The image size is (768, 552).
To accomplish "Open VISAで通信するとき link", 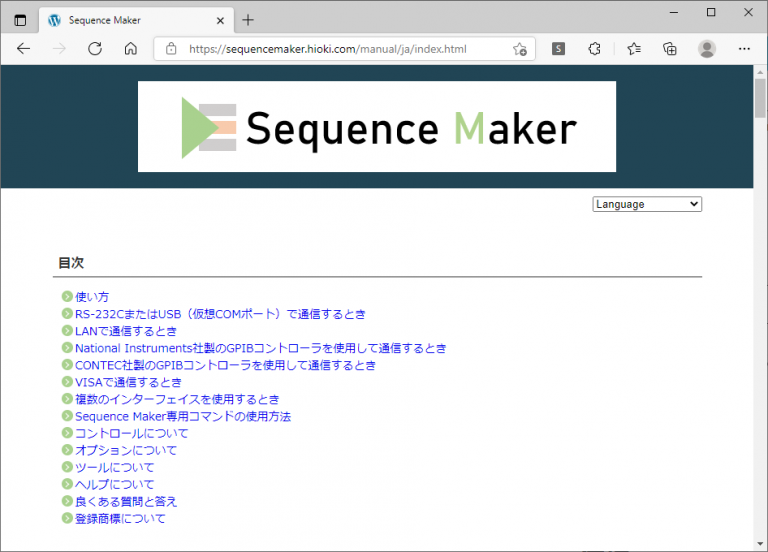I will 128,382.
